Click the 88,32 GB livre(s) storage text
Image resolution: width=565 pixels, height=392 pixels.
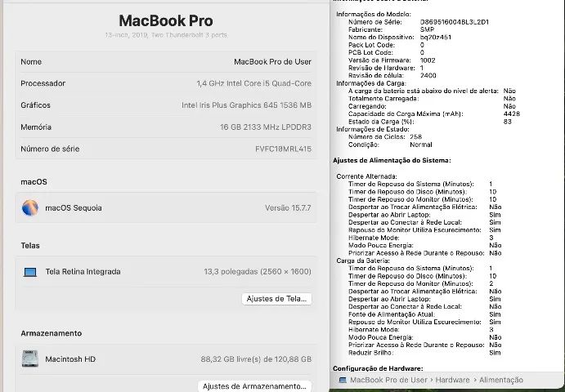coord(256,359)
